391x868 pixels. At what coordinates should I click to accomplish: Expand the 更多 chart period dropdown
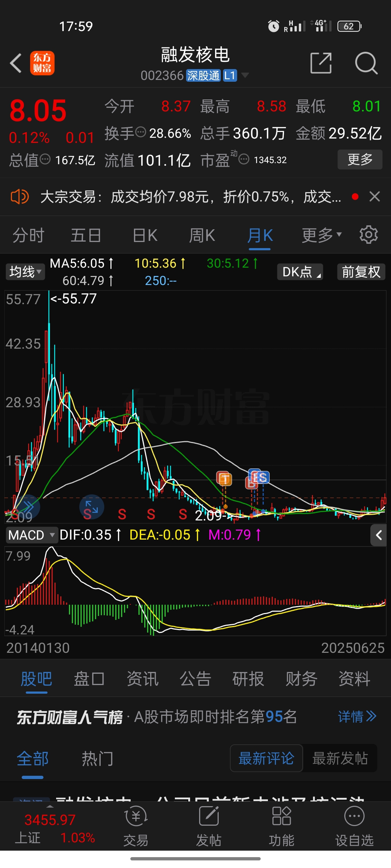[321, 235]
